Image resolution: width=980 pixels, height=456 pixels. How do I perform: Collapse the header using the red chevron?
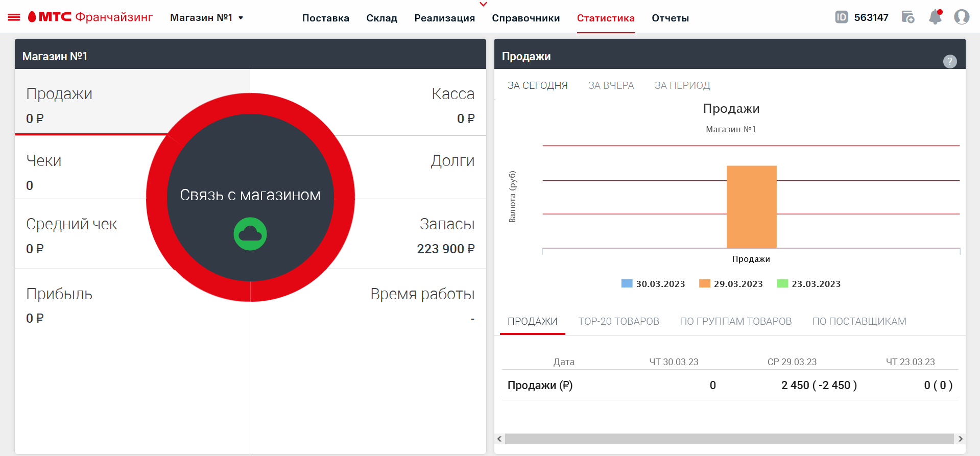coord(484,4)
